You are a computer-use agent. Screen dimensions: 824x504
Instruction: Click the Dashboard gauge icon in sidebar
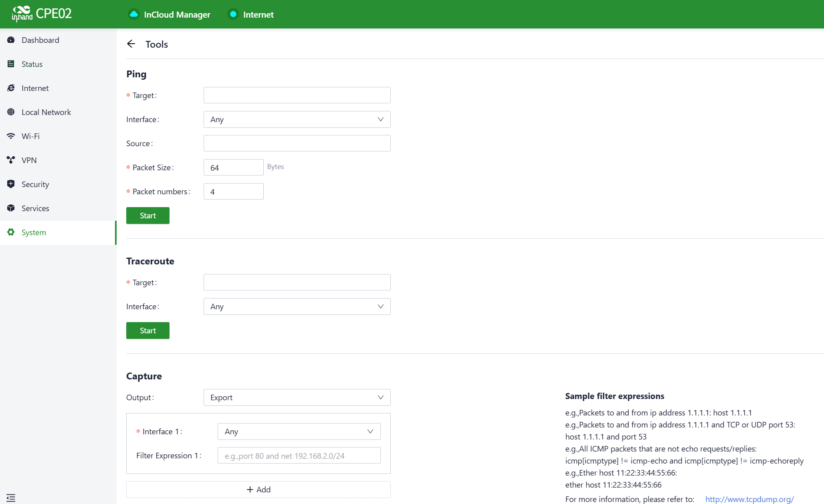click(11, 40)
